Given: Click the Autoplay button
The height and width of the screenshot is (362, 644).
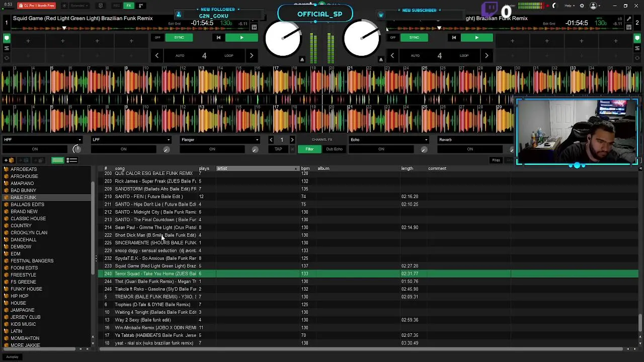Looking at the screenshot, I should point(12,357).
